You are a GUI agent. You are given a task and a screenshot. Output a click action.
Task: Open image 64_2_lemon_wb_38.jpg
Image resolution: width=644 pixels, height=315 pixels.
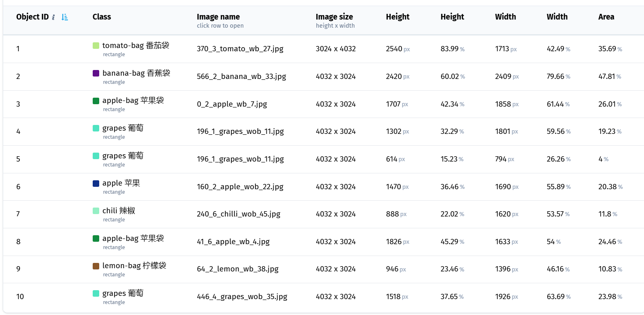(238, 269)
